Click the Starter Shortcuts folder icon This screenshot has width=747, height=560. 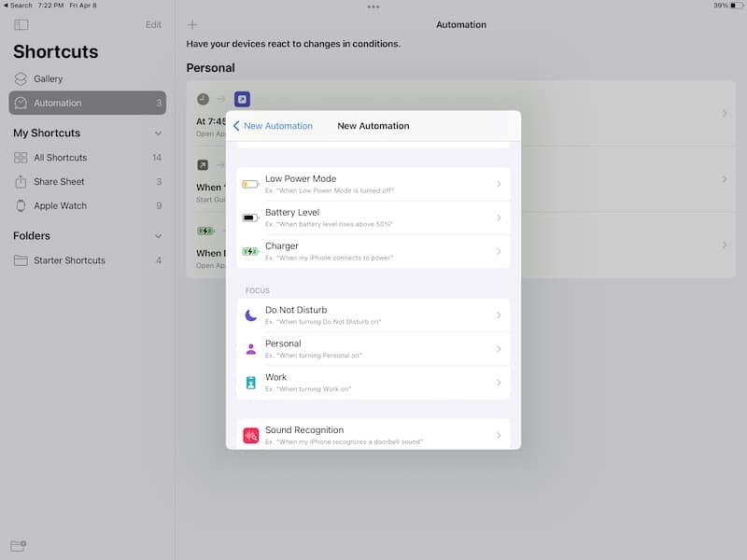click(21, 260)
